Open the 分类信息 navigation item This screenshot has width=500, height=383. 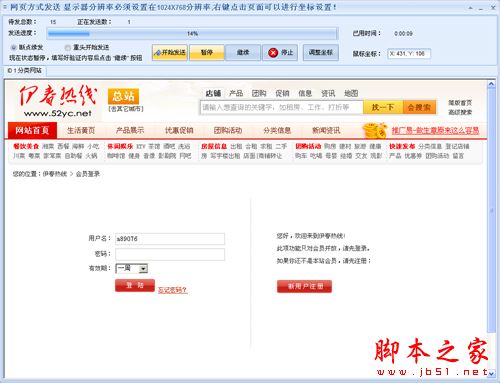[277, 130]
